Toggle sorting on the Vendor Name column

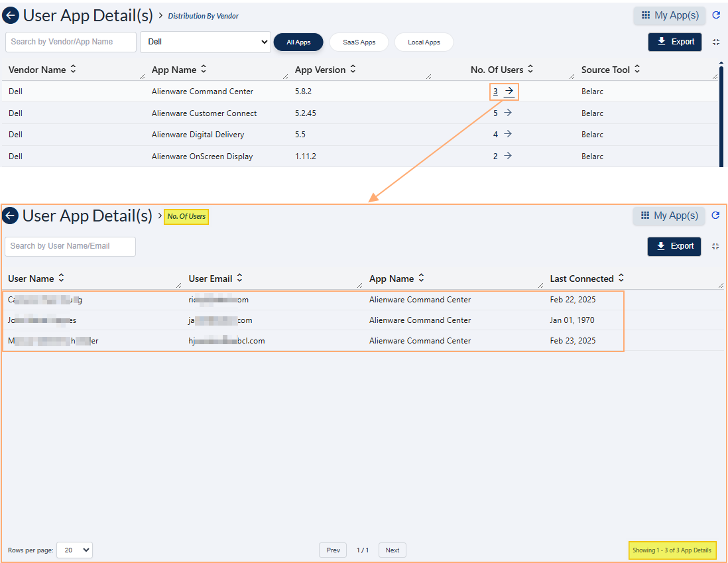pyautogui.click(x=72, y=70)
